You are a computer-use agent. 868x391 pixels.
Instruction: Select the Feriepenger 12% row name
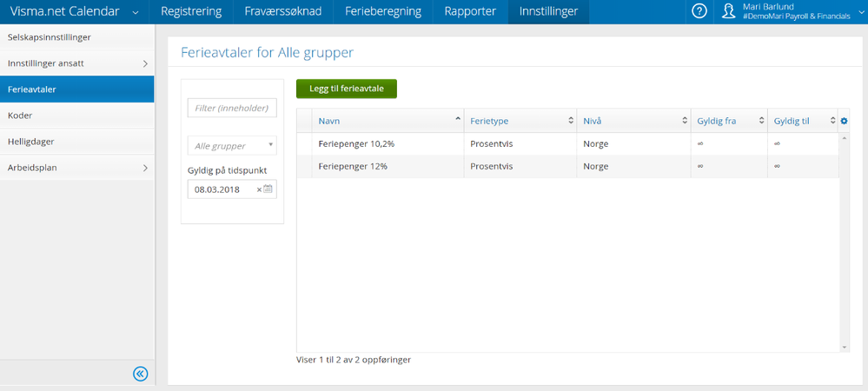click(353, 166)
